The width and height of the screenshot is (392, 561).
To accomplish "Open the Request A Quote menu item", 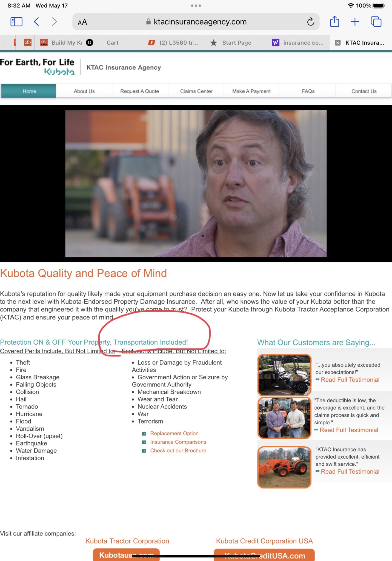I will [140, 91].
